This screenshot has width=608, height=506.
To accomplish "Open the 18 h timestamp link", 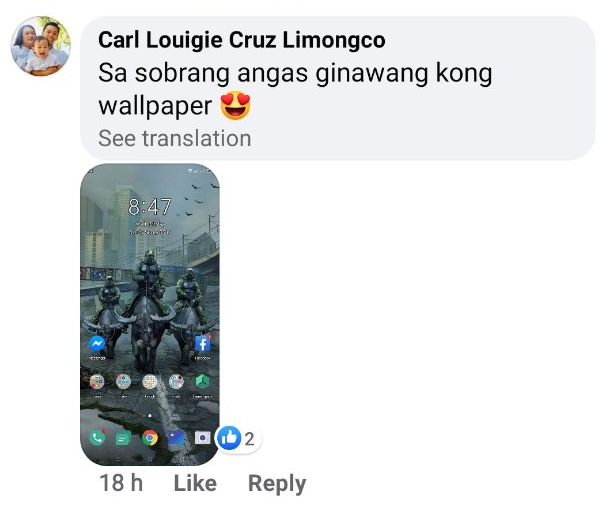I will pyautogui.click(x=121, y=483).
